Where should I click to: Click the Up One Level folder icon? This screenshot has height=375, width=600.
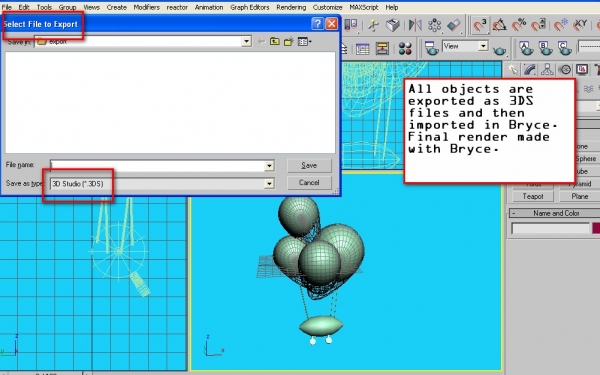tap(274, 41)
